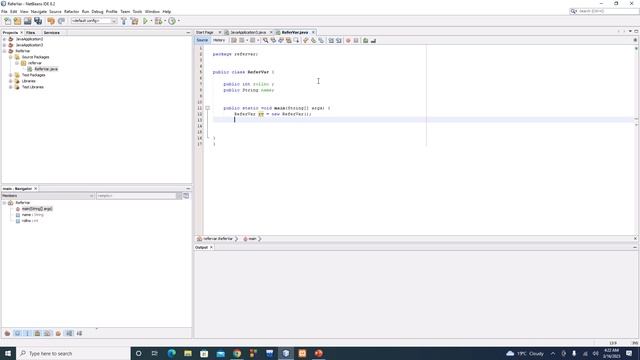Screen dimensions: 640x360
Task: Click the Open Project toolbar icon
Action: [27, 21]
